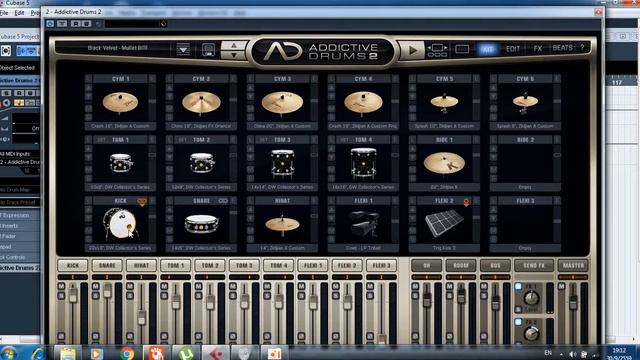This screenshot has width=640, height=360.
Task: Mute the OH channel
Action: click(x=415, y=287)
